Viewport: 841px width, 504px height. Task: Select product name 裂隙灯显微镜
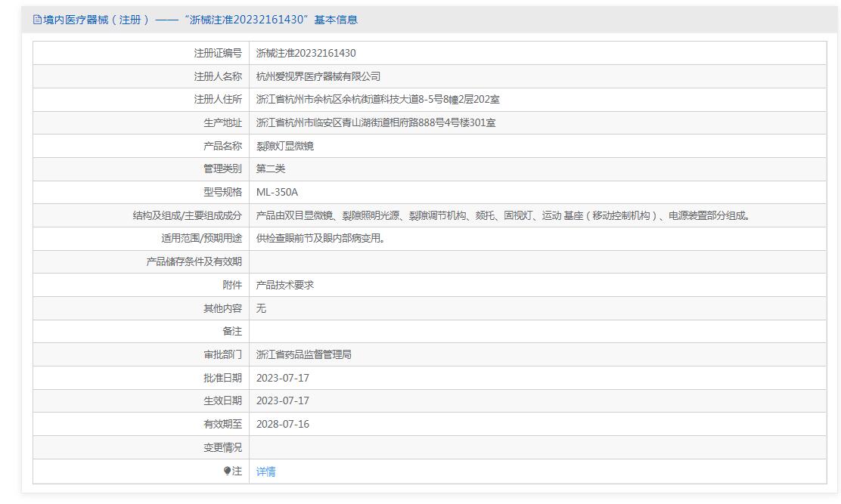[285, 146]
